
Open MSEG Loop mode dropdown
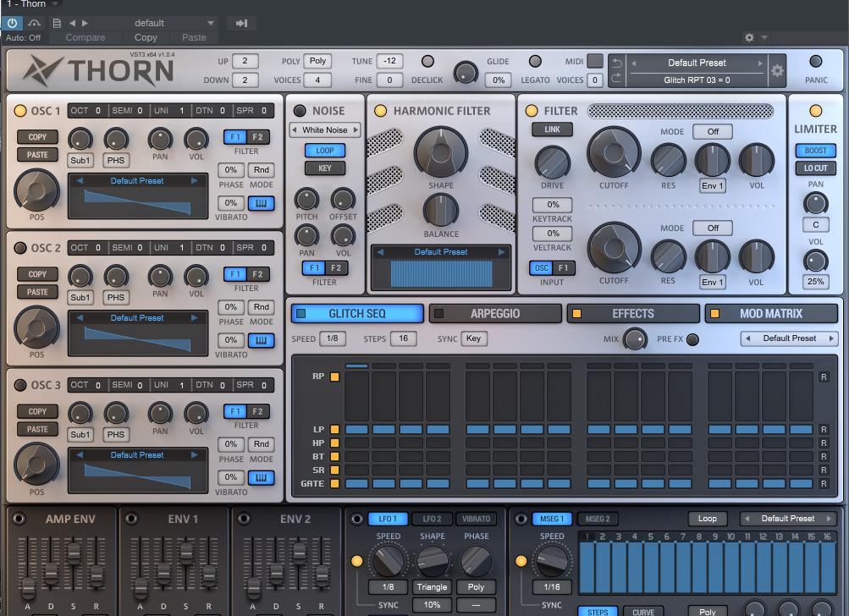[x=707, y=518]
